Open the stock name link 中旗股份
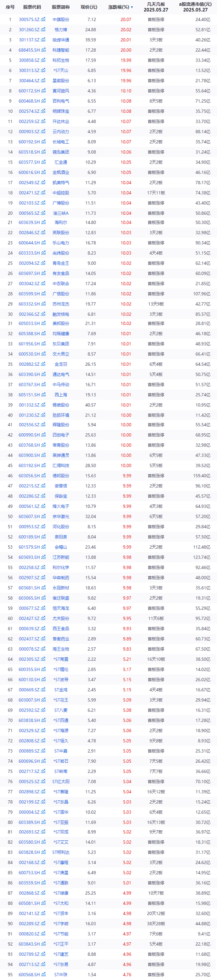 [x=61, y=20]
